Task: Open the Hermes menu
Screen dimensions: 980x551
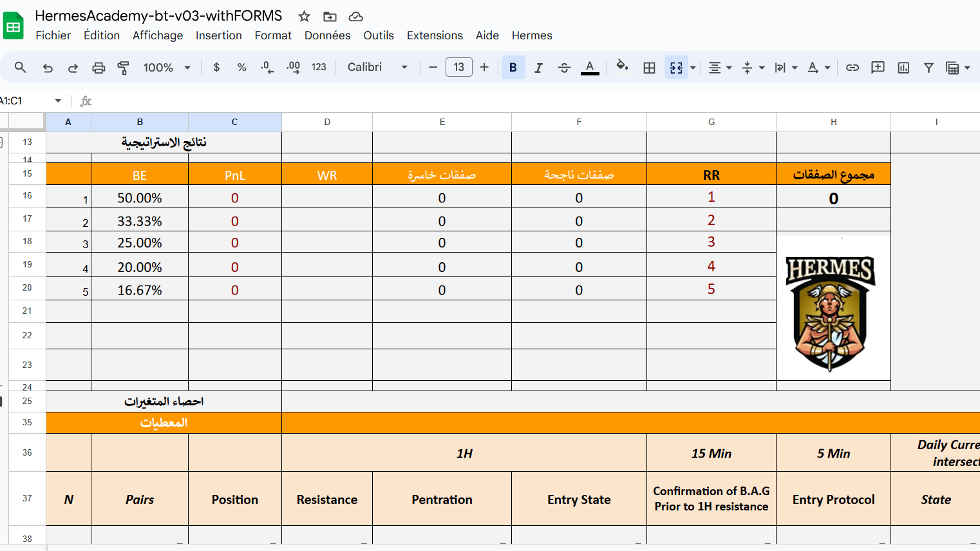Action: pyautogui.click(x=532, y=35)
